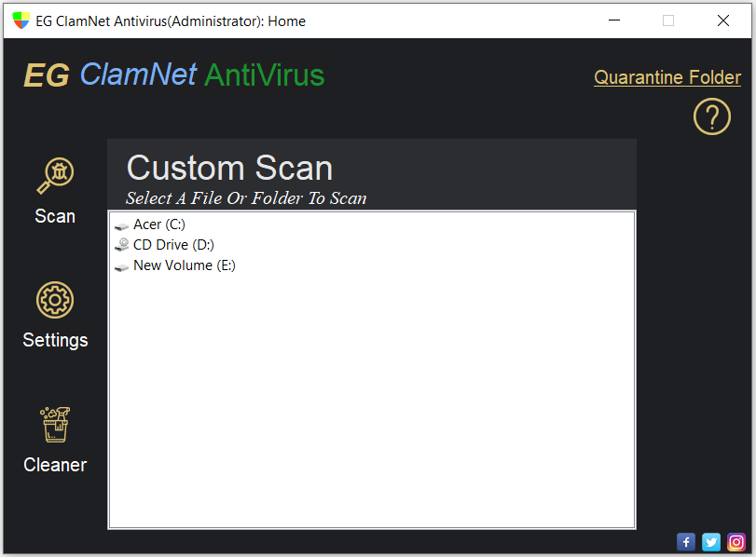Open the Instagram social icon
This screenshot has width=756, height=557.
click(x=736, y=542)
